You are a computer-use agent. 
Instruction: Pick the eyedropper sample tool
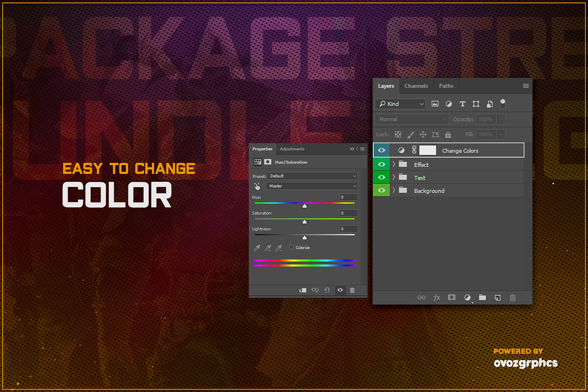[257, 248]
